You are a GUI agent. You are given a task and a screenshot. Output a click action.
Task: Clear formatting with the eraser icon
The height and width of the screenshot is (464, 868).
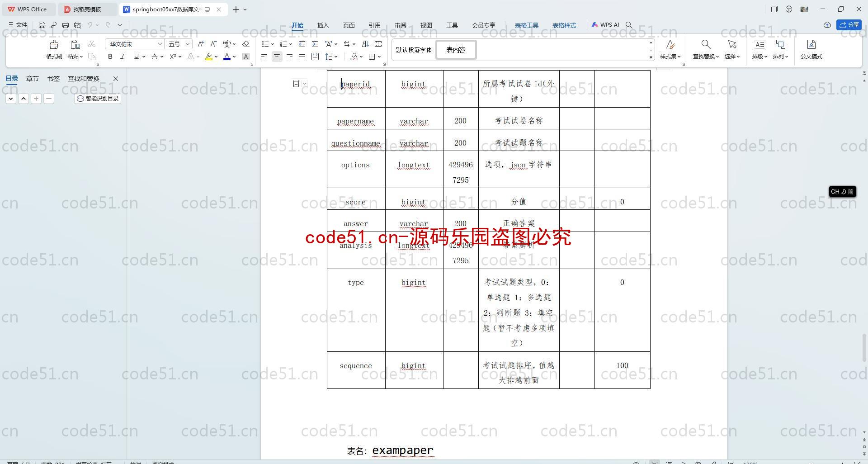tap(246, 44)
